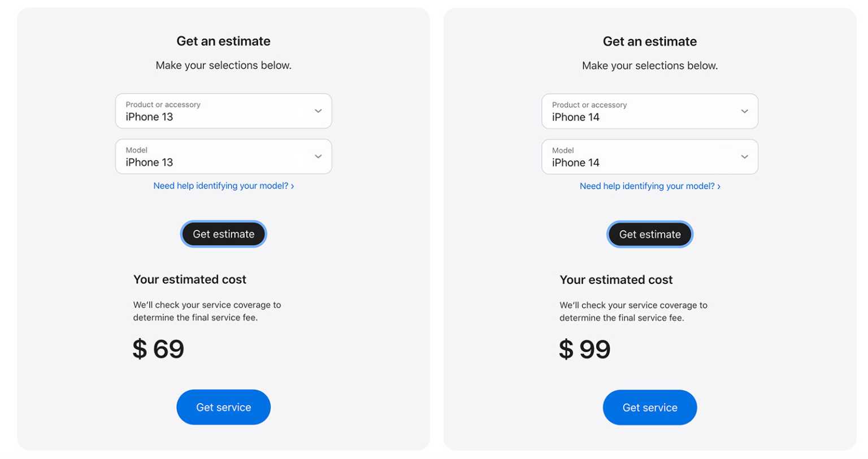Open the Product or accessory field showing iPhone 14

click(641, 111)
